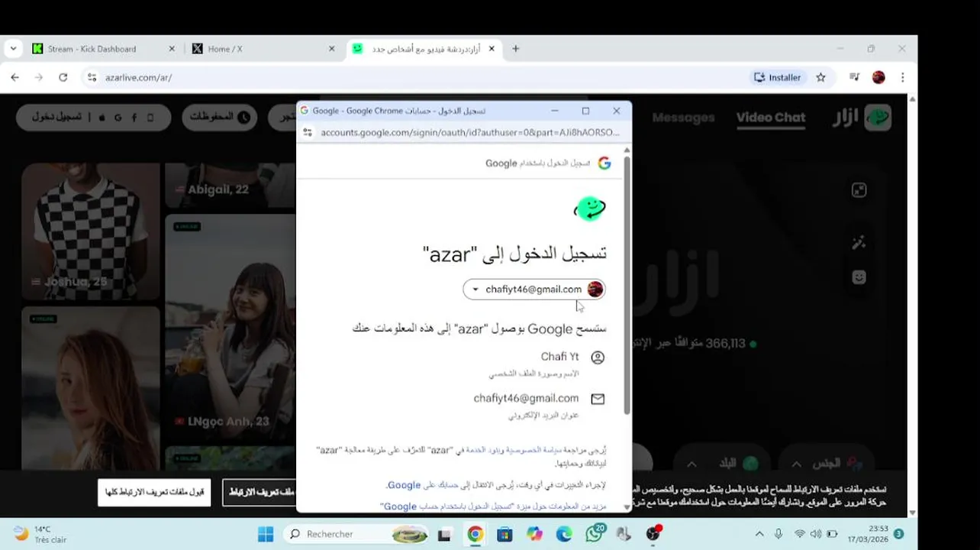Click the Facebook login icon
The image size is (980, 550).
134,118
